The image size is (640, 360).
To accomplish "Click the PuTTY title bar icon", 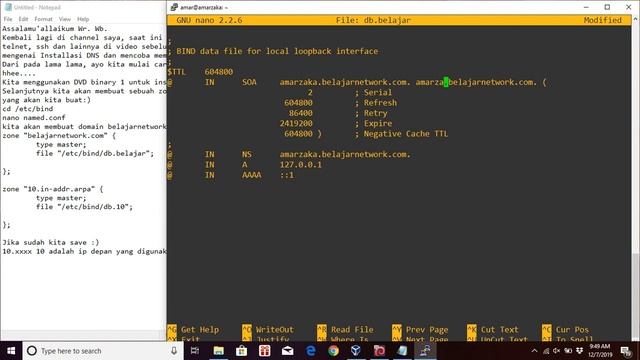I will [x=174, y=7].
